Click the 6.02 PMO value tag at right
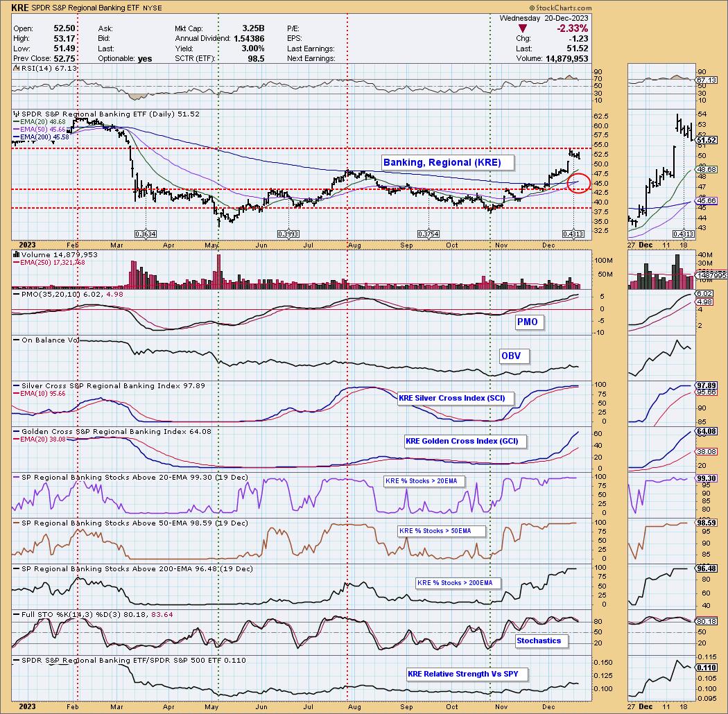 pyautogui.click(x=704, y=294)
